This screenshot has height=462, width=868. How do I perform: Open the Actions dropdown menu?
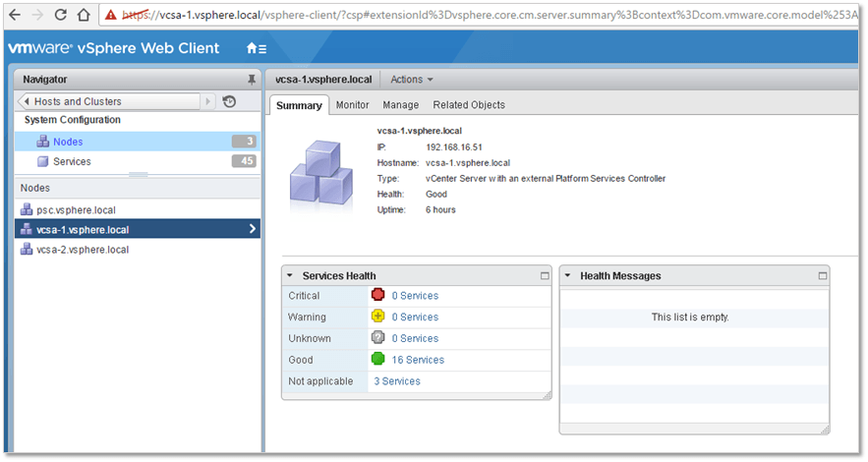[x=411, y=80]
